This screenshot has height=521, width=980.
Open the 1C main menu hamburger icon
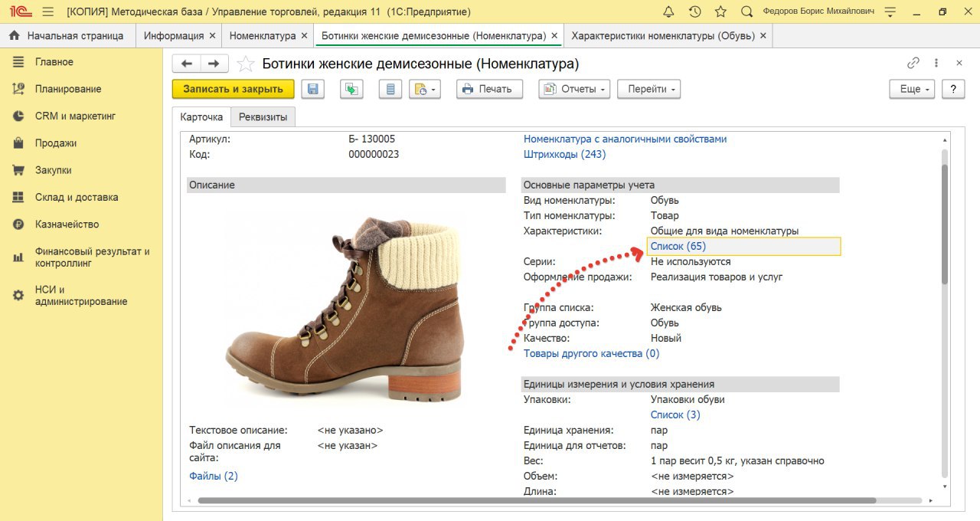point(47,11)
